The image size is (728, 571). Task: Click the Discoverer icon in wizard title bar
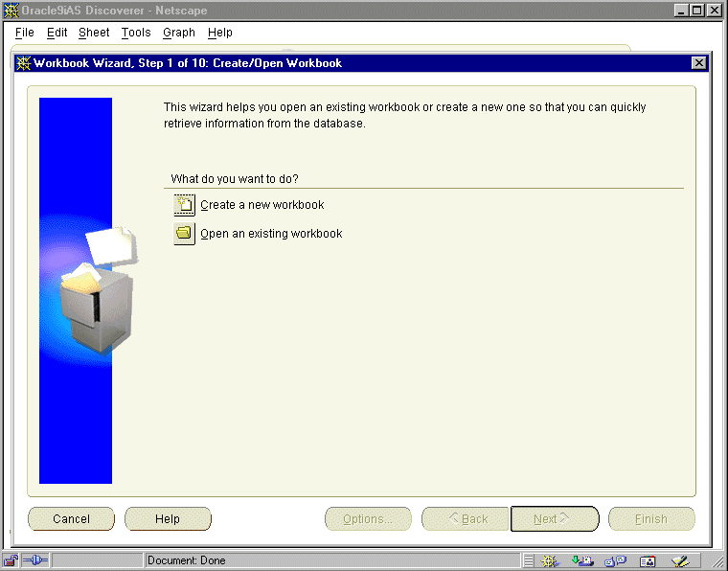click(23, 63)
